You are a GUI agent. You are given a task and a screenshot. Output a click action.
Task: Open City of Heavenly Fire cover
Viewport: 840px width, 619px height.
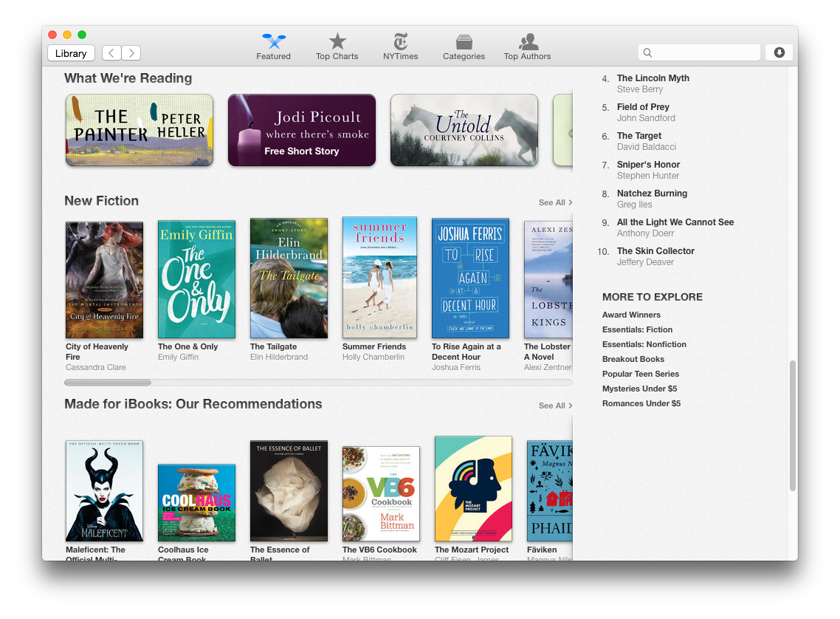click(105, 280)
